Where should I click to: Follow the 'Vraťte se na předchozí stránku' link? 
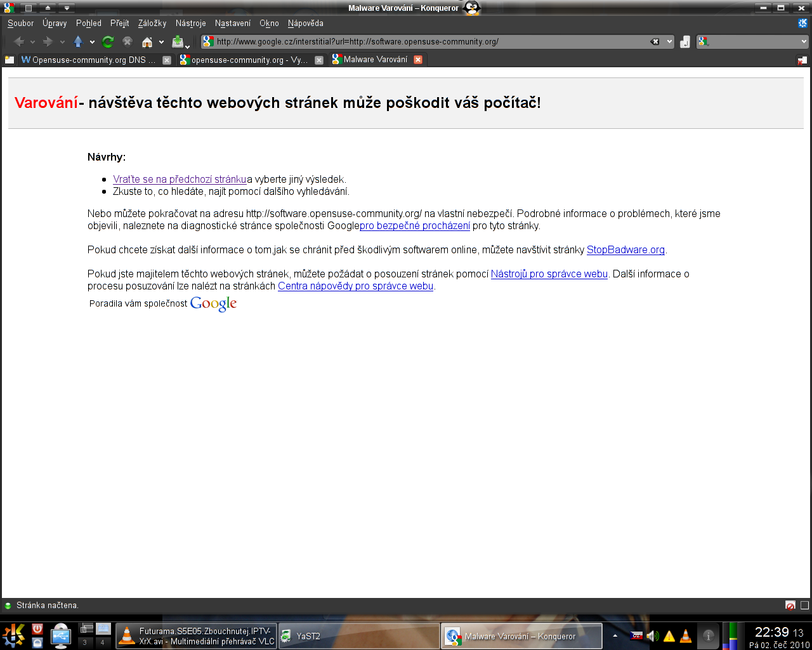[x=180, y=180]
